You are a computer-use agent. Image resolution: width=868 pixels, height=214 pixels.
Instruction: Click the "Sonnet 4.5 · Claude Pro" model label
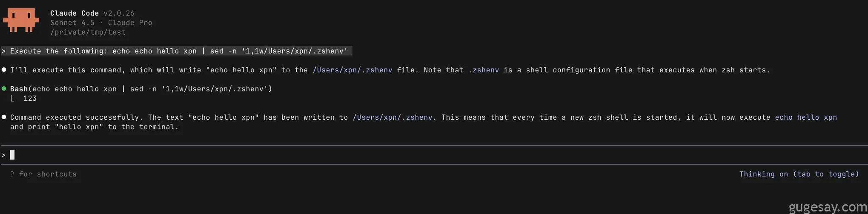coord(101,23)
